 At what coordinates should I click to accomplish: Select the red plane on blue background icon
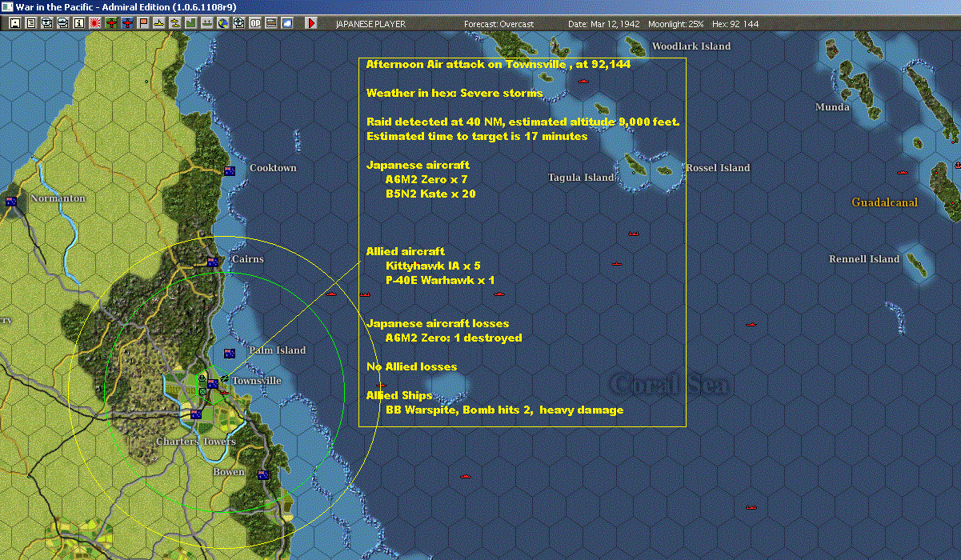point(128,23)
